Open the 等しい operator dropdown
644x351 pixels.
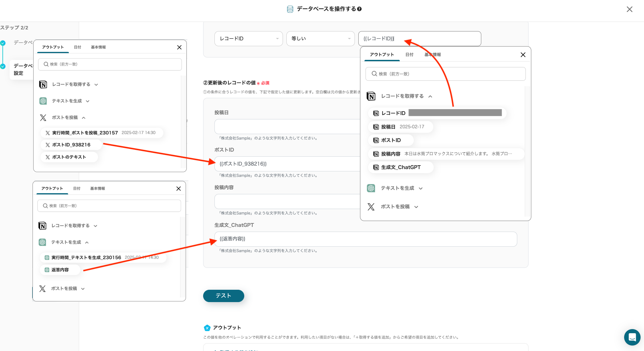tap(321, 39)
